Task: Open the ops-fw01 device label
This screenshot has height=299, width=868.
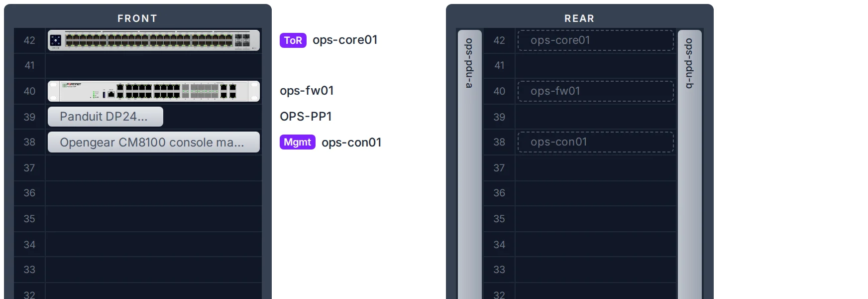Action: point(307,91)
